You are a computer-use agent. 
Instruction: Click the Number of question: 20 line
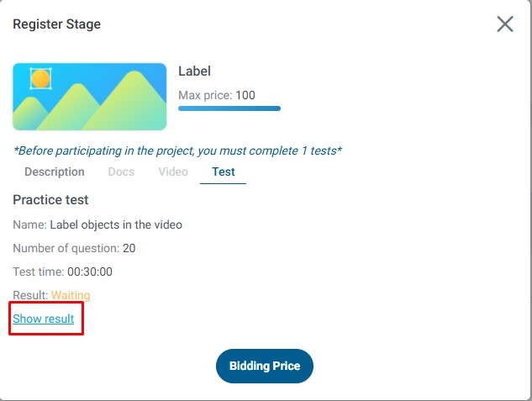tap(74, 248)
